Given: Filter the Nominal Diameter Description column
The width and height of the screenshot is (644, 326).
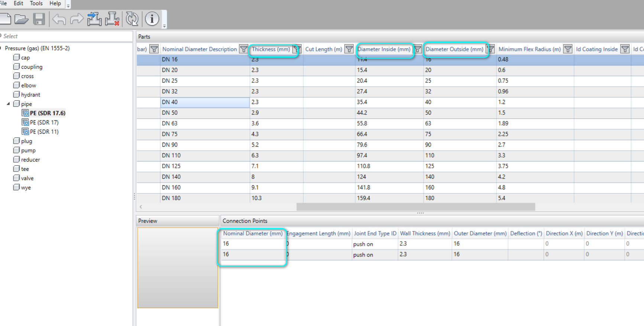Looking at the screenshot, I should pos(243,49).
